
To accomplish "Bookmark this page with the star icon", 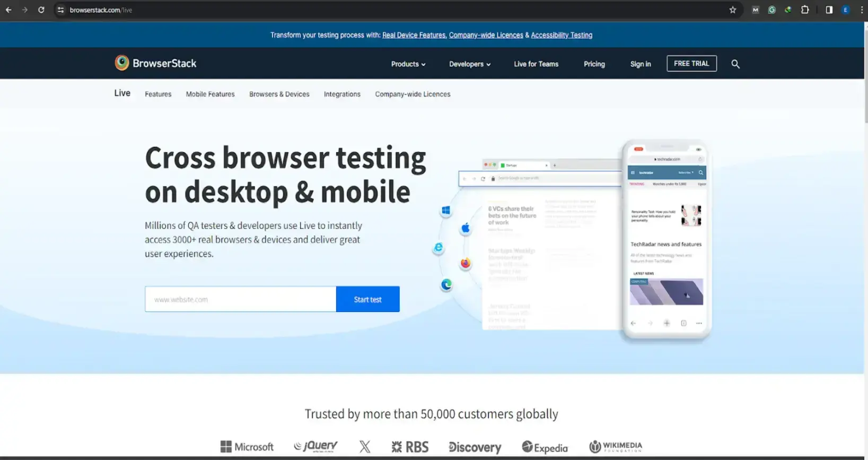I will [733, 10].
